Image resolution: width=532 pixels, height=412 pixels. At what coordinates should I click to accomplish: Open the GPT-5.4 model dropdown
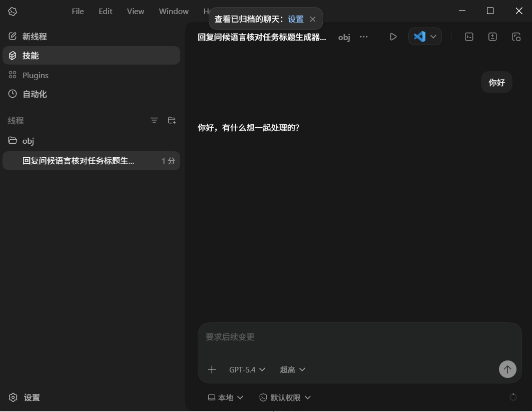point(247,369)
